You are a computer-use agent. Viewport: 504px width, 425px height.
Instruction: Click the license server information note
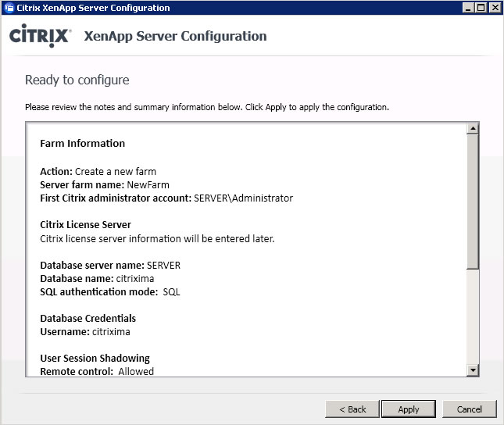[x=157, y=239]
